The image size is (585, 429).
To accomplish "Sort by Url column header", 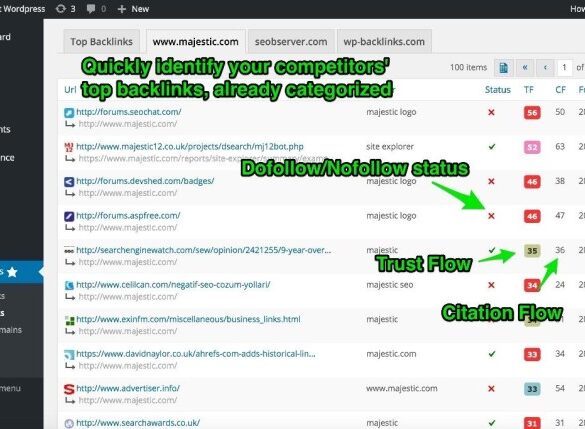I will pos(70,90).
